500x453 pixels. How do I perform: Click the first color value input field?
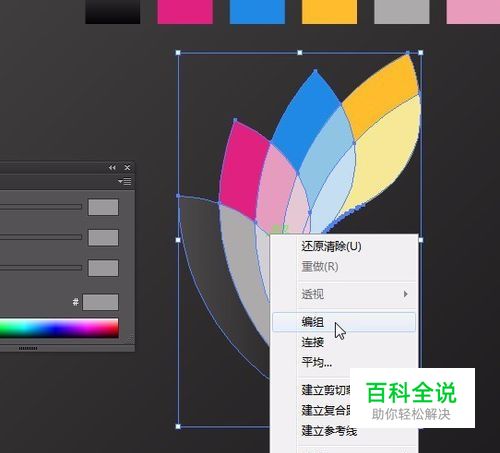click(103, 207)
